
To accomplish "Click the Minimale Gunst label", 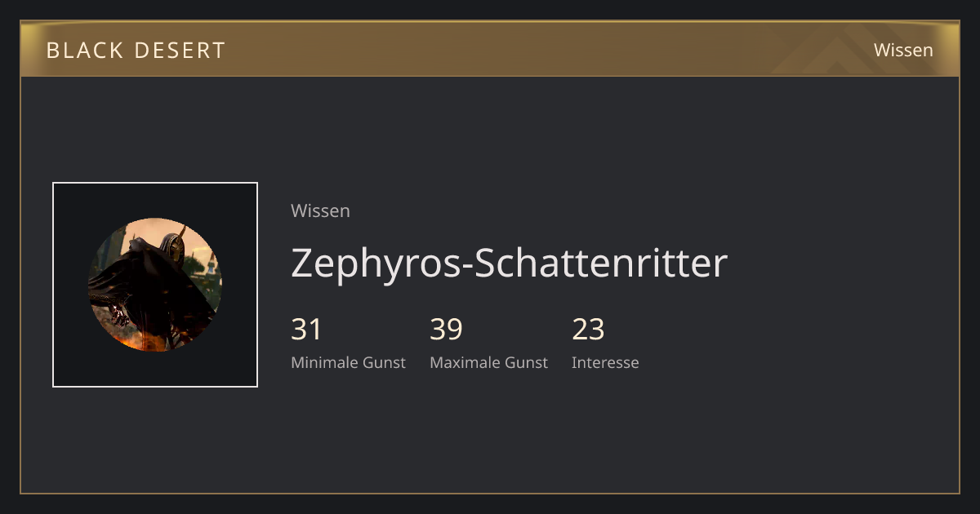I will click(x=348, y=362).
